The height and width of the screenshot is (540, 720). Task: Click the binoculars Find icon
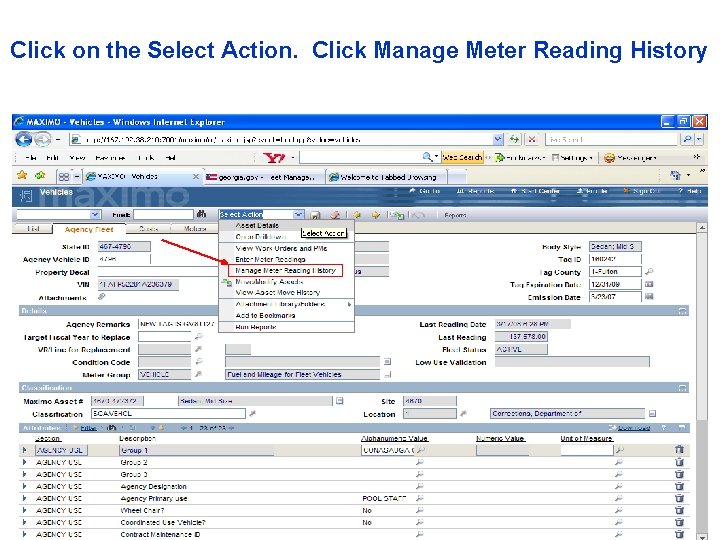coord(201,214)
